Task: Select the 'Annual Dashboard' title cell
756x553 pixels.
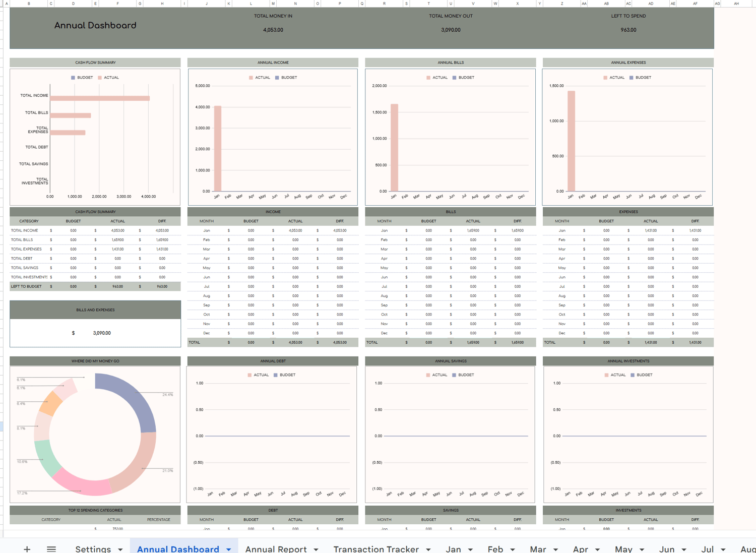Action: [x=95, y=26]
